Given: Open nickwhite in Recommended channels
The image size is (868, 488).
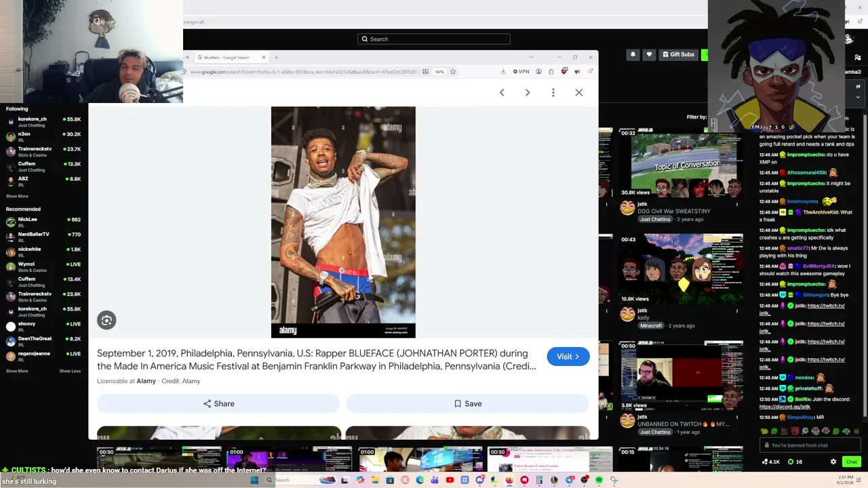Looking at the screenshot, I should coord(44,252).
